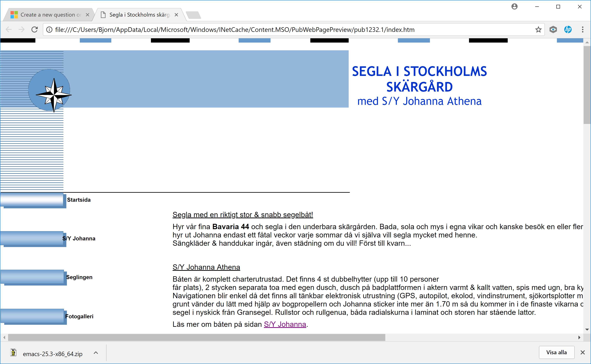Click the browser forward arrow
The height and width of the screenshot is (364, 591).
(22, 30)
